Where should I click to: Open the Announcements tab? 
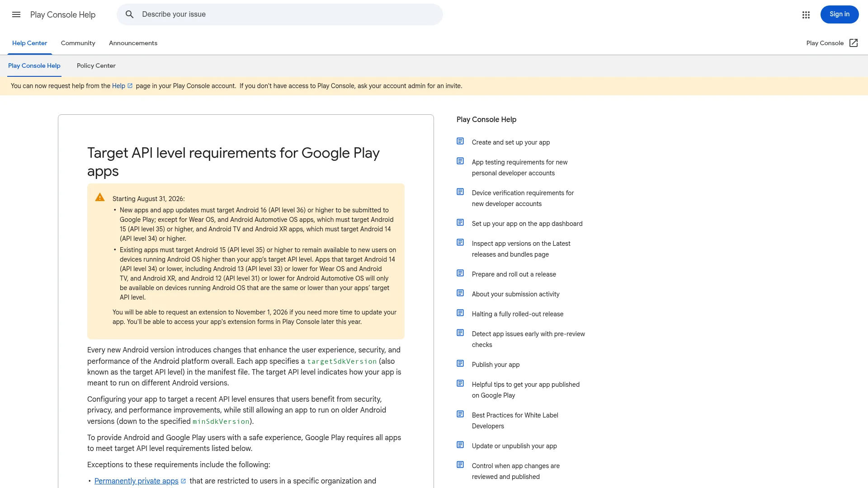coord(133,43)
